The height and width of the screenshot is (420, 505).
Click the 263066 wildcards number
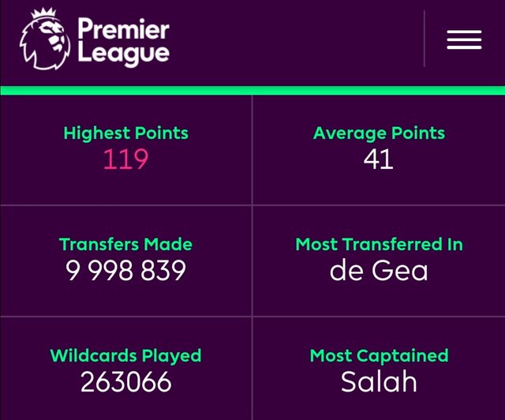(125, 382)
